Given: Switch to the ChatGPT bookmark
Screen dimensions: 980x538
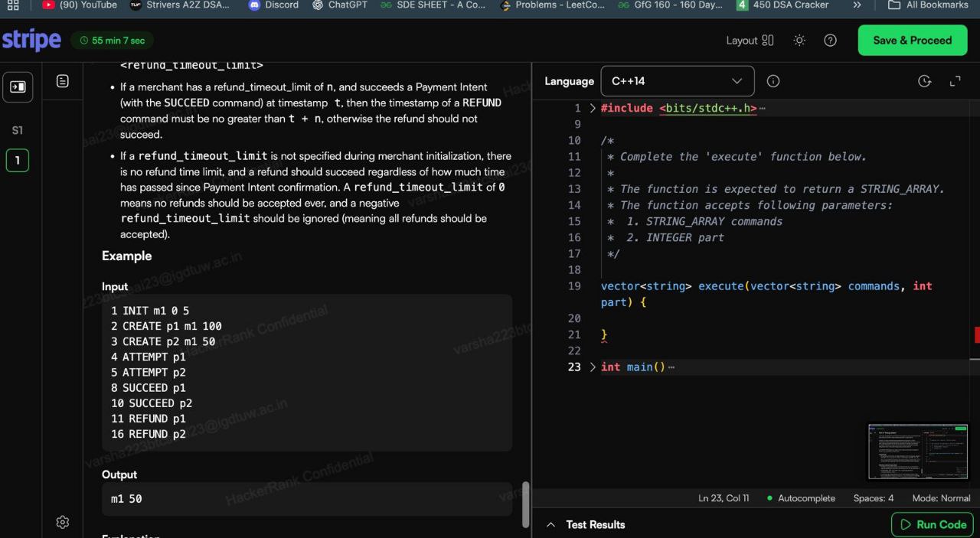Looking at the screenshot, I should pos(340,5).
